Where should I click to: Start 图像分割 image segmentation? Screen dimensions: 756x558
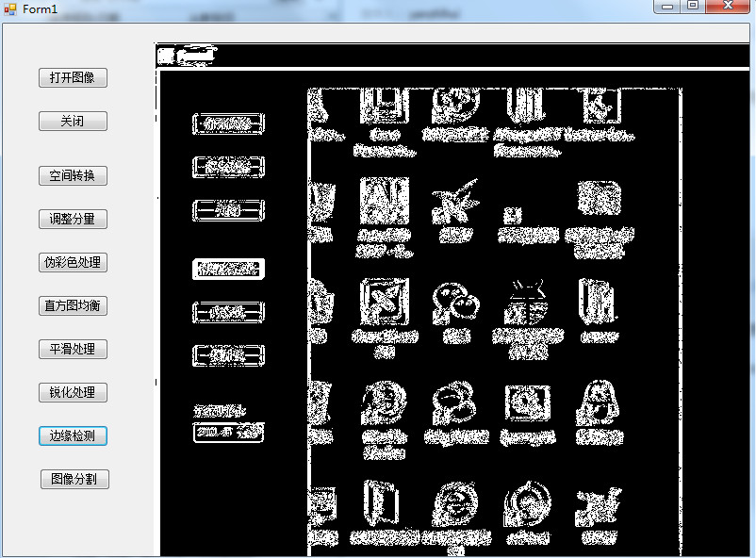(x=74, y=480)
